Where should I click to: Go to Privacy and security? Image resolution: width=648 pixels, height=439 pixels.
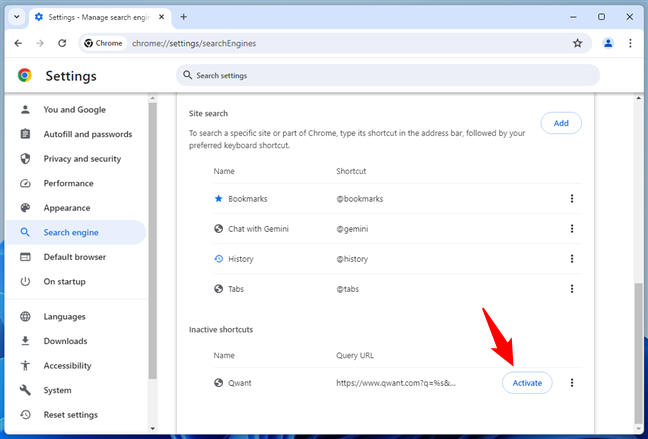[75, 159]
